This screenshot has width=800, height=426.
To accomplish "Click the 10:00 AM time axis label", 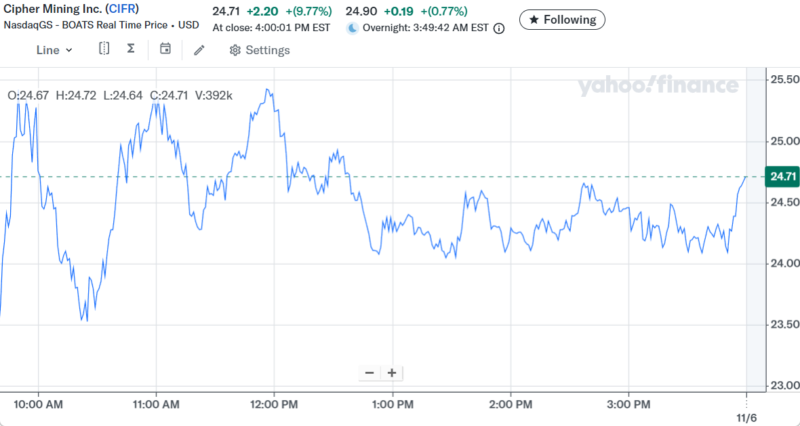I will tap(40, 404).
